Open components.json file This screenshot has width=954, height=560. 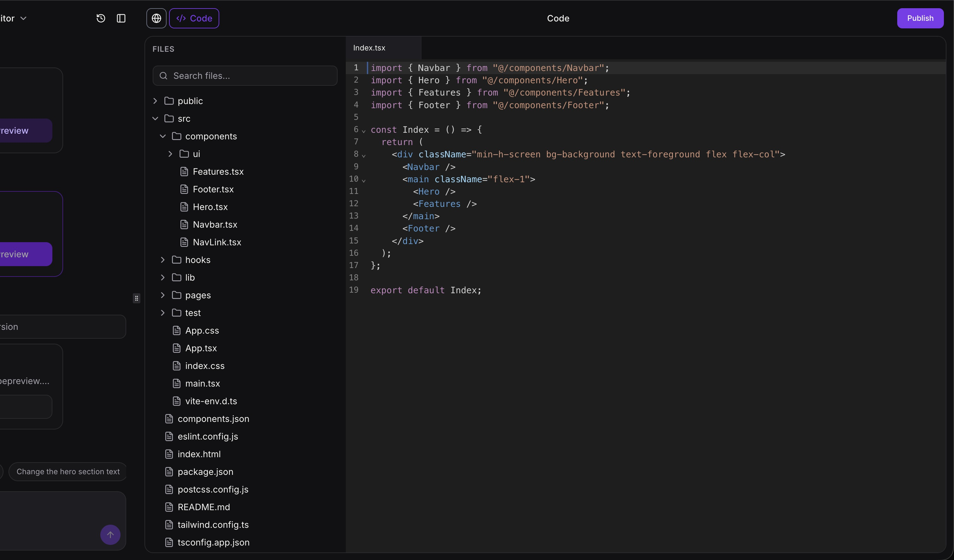click(x=214, y=419)
